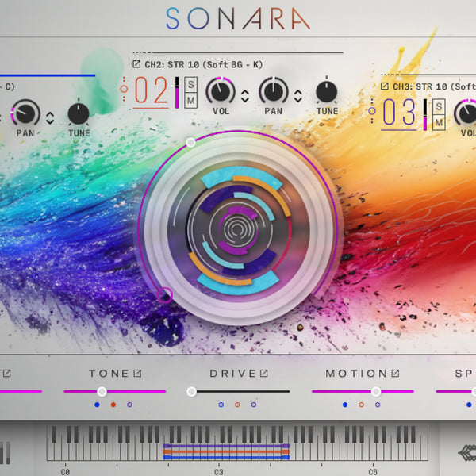
Task: Click the CH2 TUNE knob
Action: point(327,92)
